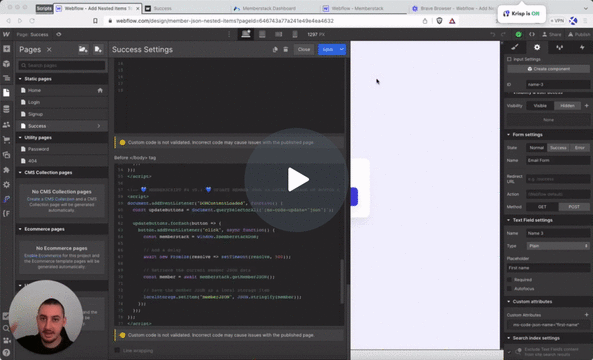Enable the Line wrapping checkbox
Screen dimensions: 593x360
(x=117, y=351)
